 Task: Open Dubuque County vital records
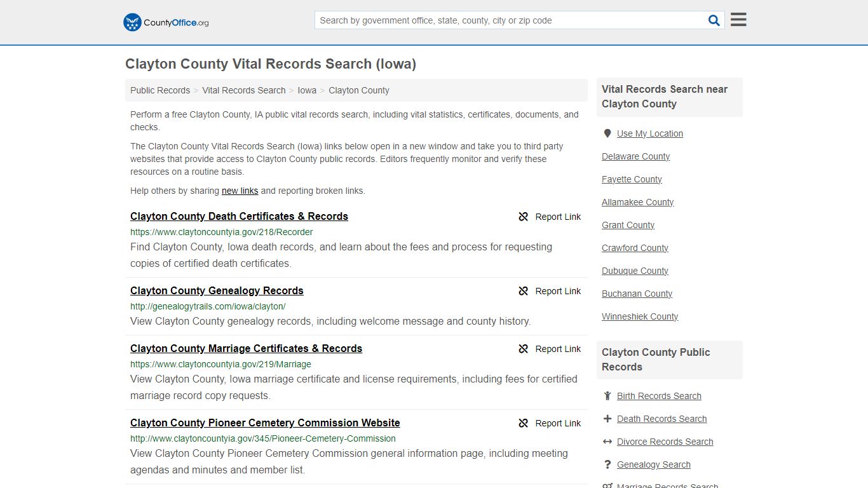(x=635, y=271)
